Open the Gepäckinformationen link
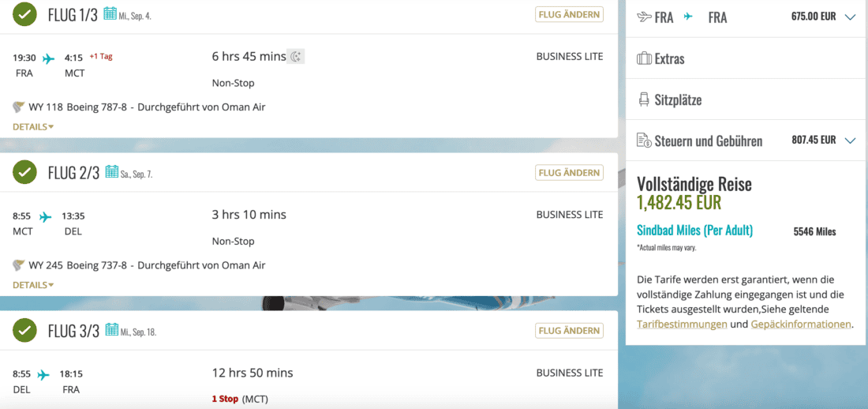 coord(801,324)
